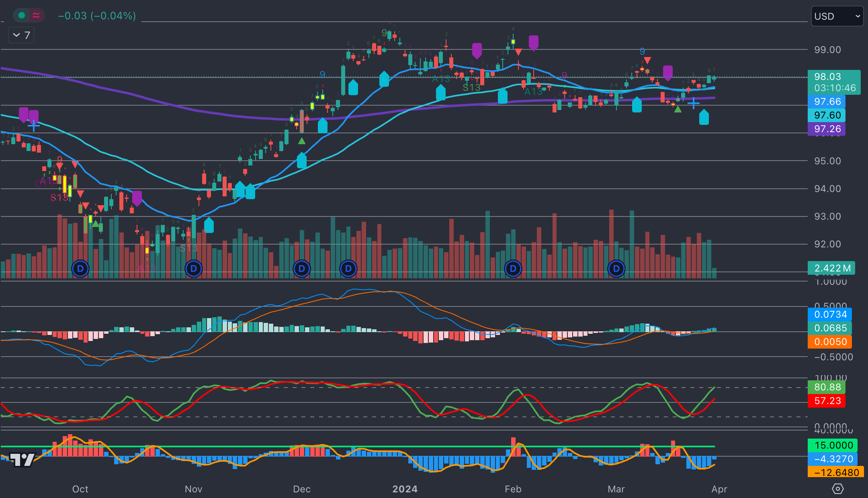Click the green stochastic label 80.88

tap(827, 387)
